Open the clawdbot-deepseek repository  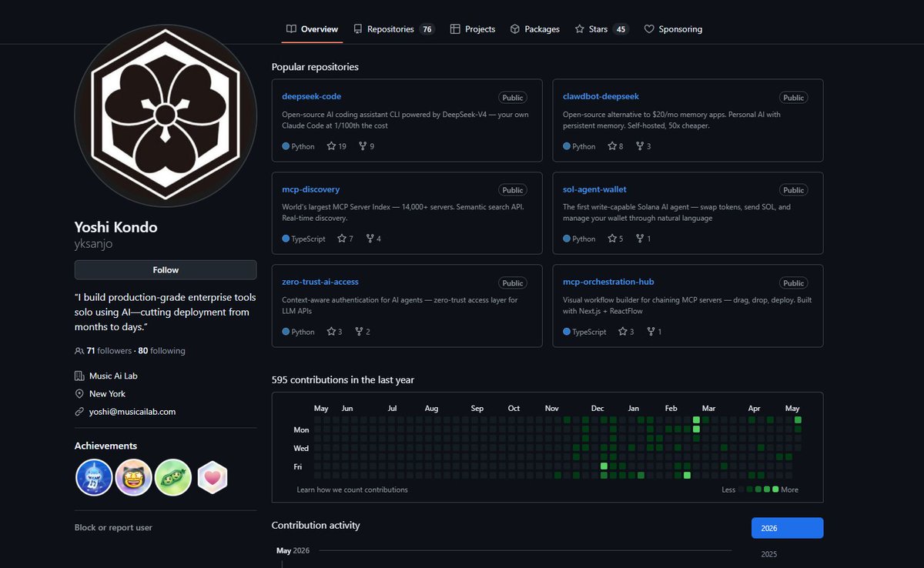click(601, 97)
